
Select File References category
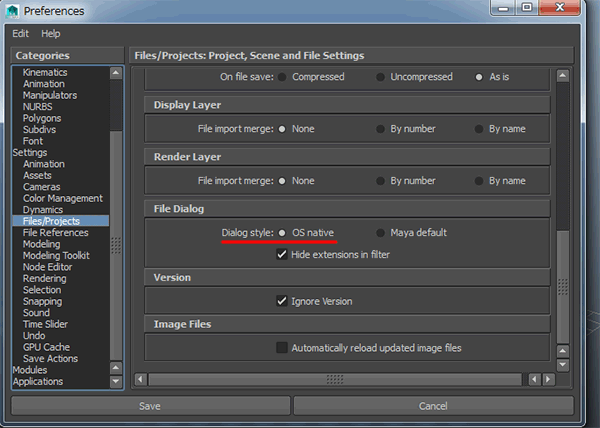55,233
